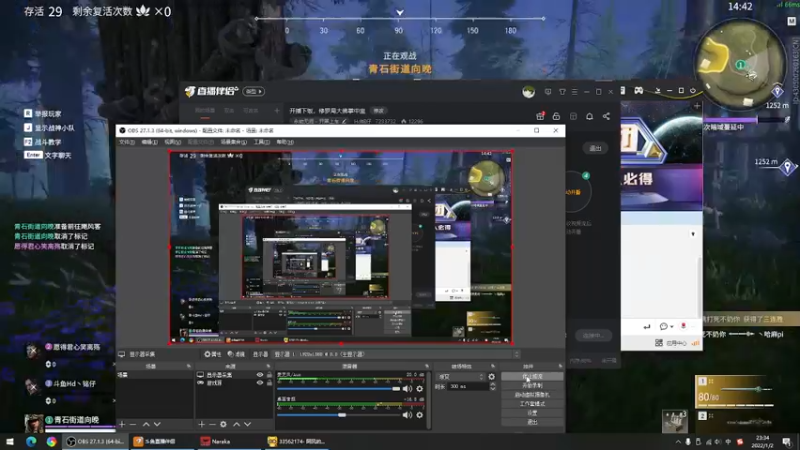Open desktop audio track settings gear

point(419,415)
